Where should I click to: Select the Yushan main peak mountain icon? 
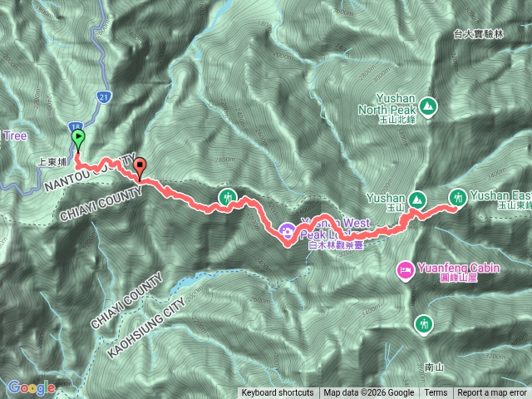click(x=417, y=199)
